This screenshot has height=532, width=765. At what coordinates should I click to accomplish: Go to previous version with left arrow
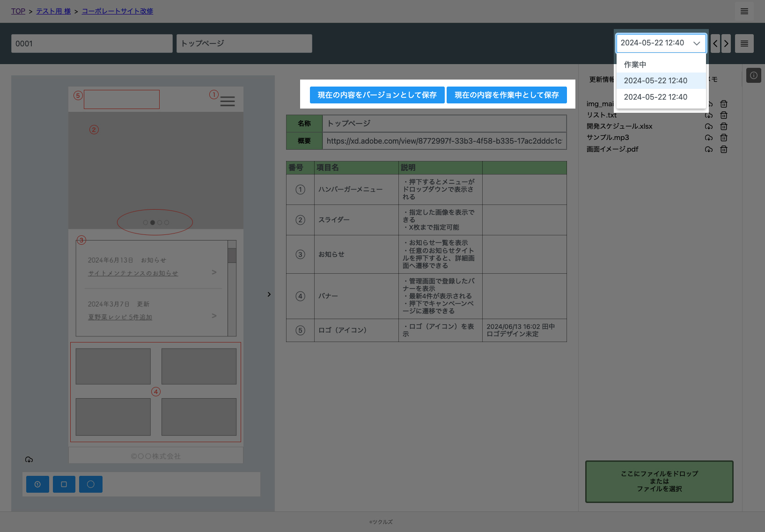715,44
